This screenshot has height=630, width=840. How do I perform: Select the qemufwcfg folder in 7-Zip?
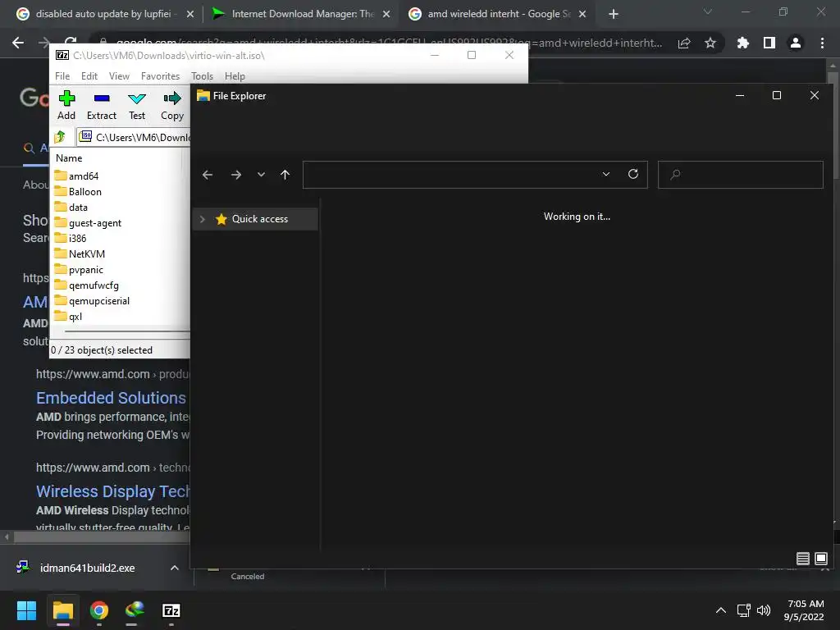(x=87, y=285)
